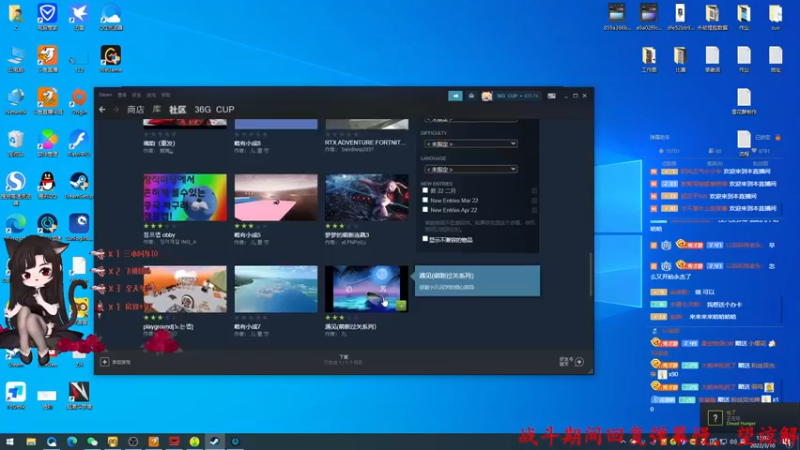Image resolution: width=800 pixels, height=450 pixels.
Task: Open Sogou browser desktop icon
Action: coord(16,188)
